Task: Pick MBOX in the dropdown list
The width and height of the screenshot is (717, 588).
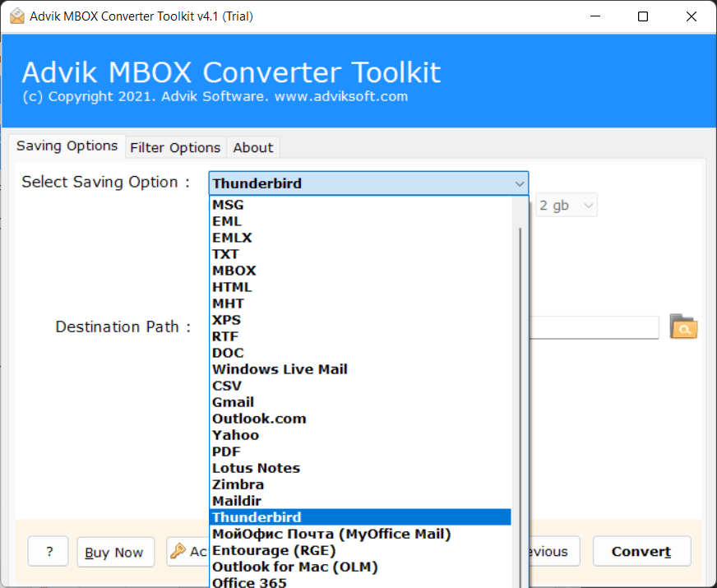Action: coord(360,271)
